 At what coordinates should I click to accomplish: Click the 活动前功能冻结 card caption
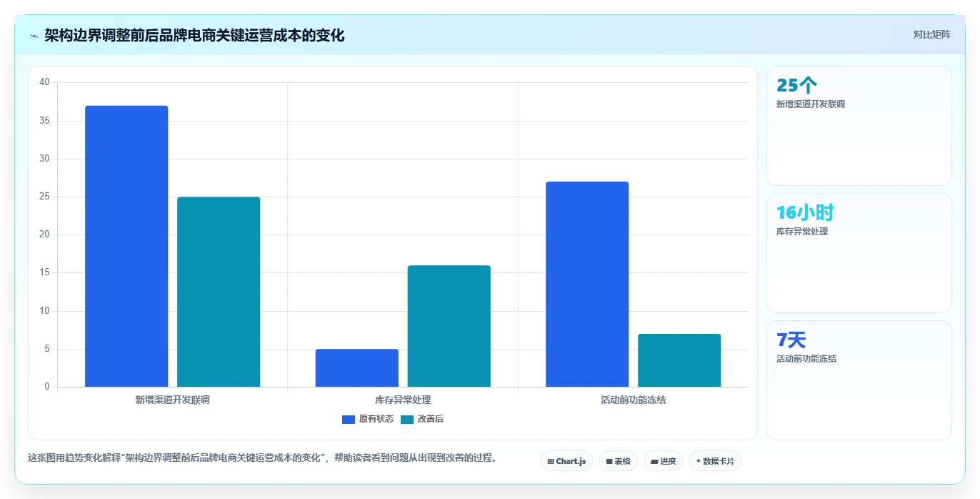click(x=806, y=359)
